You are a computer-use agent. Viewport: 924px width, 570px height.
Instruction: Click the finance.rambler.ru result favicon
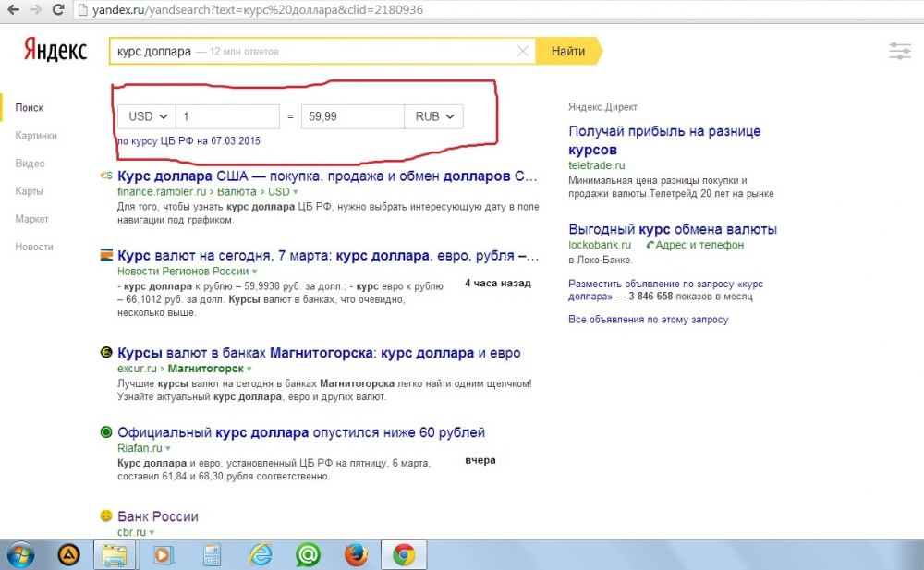click(106, 176)
